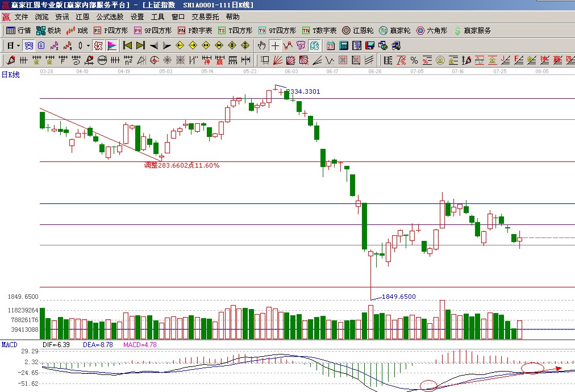Open the 江恩轮 Gann wheel tool
Image resolution: width=575 pixels, height=392 pixels.
358,31
